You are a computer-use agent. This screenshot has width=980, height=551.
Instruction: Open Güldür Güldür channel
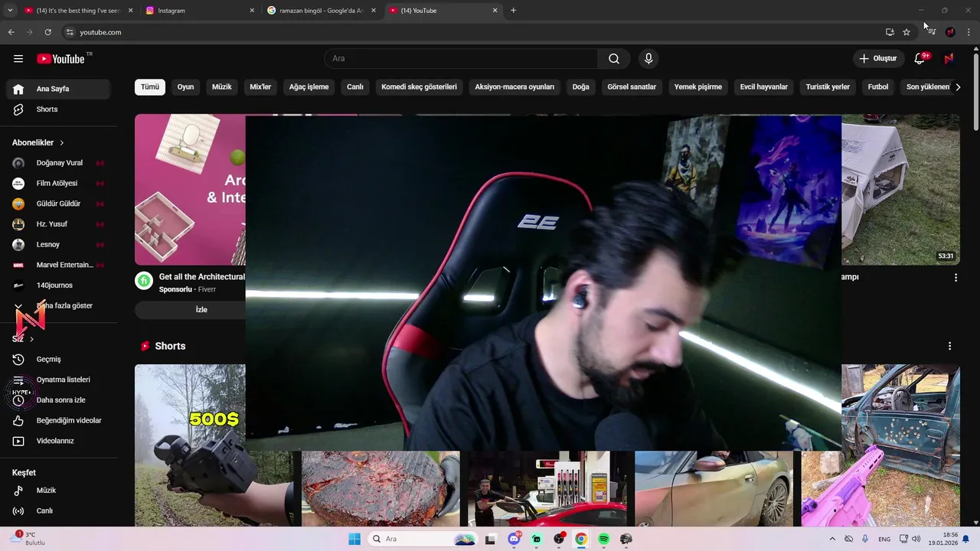(60, 204)
